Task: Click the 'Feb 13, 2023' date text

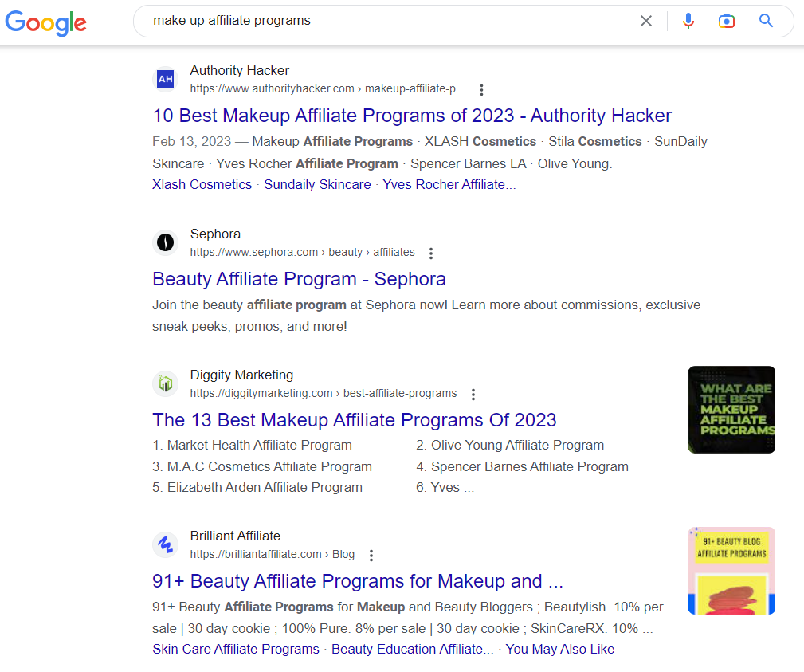Action: [x=192, y=141]
